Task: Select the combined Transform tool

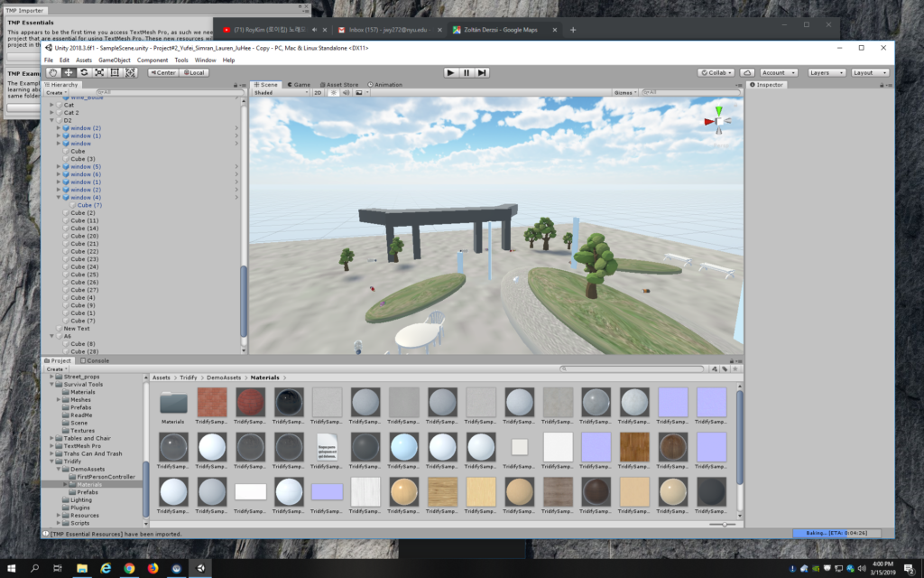Action: (130, 72)
